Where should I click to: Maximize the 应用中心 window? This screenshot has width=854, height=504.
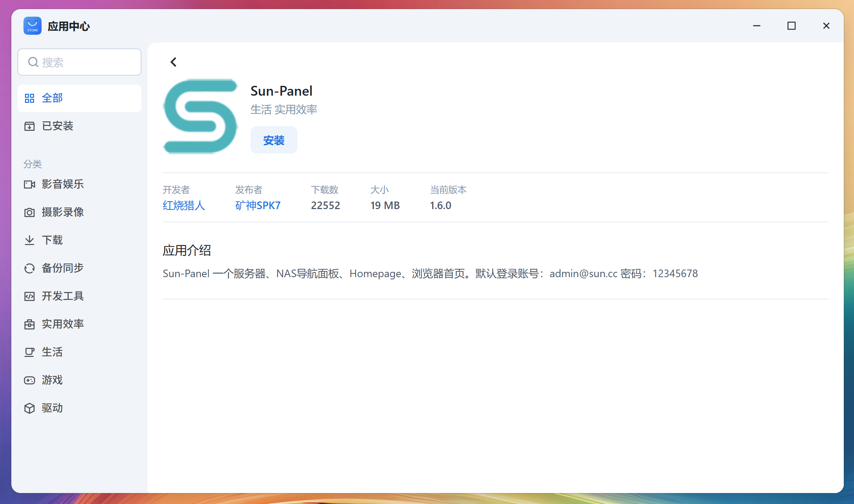click(x=791, y=25)
